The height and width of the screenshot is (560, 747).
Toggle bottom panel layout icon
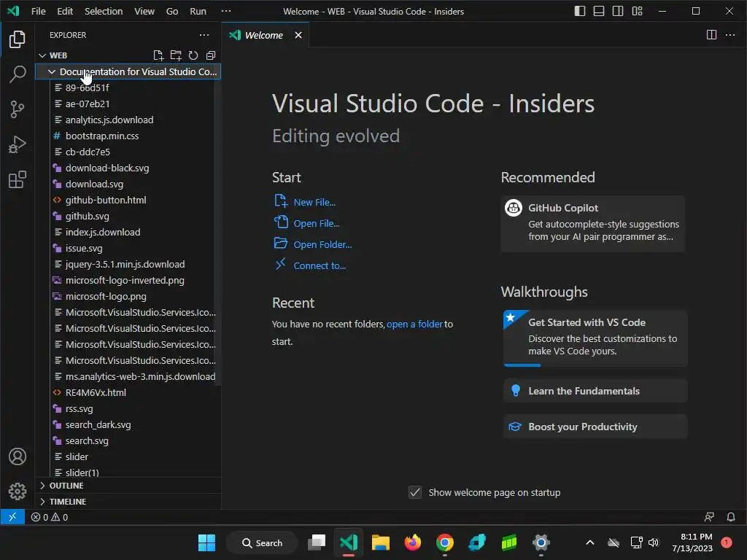pyautogui.click(x=599, y=11)
